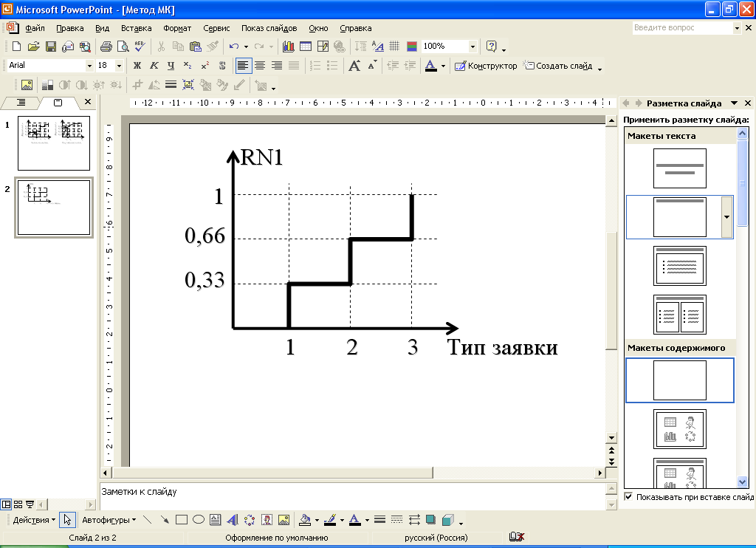The height and width of the screenshot is (548, 756).
Task: Select the Line drawing tool
Action: click(148, 520)
